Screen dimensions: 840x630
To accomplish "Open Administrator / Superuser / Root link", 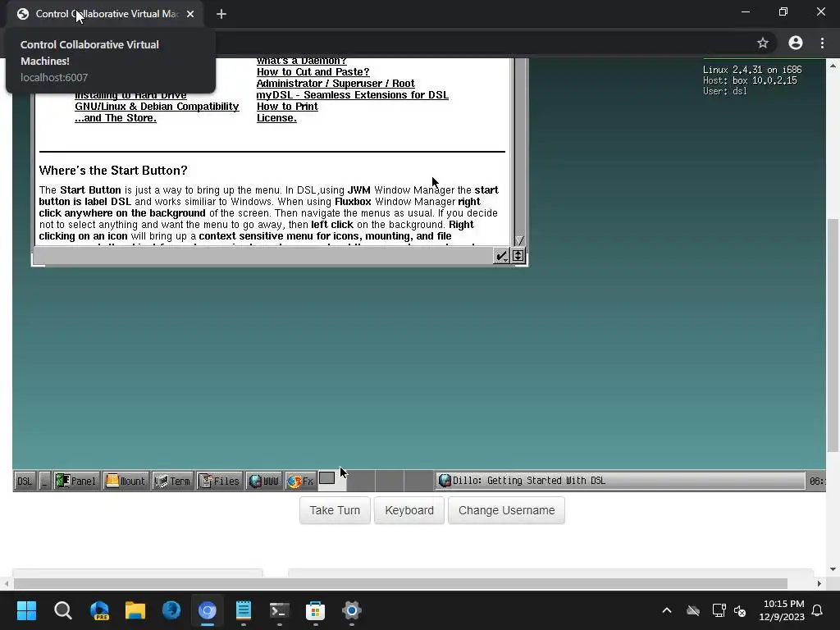I will pos(336,84).
